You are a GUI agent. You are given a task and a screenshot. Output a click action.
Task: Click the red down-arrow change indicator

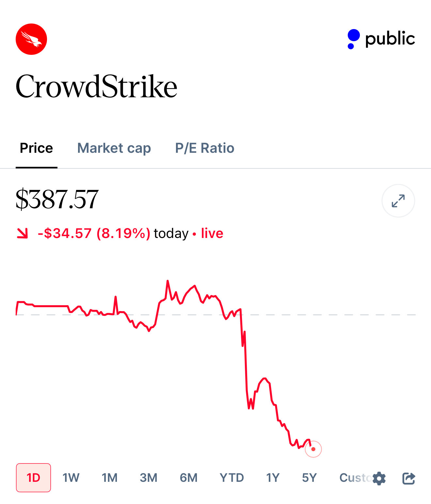click(22, 233)
